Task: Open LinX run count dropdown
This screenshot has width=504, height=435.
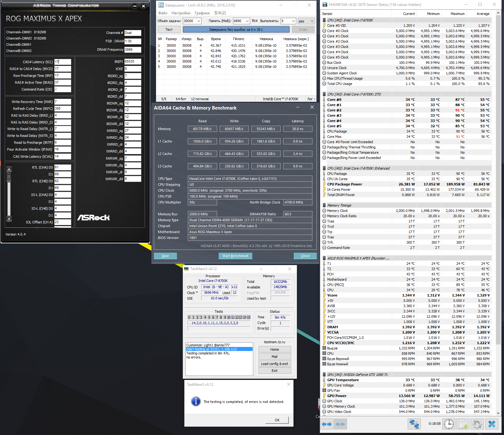Action: point(293,21)
